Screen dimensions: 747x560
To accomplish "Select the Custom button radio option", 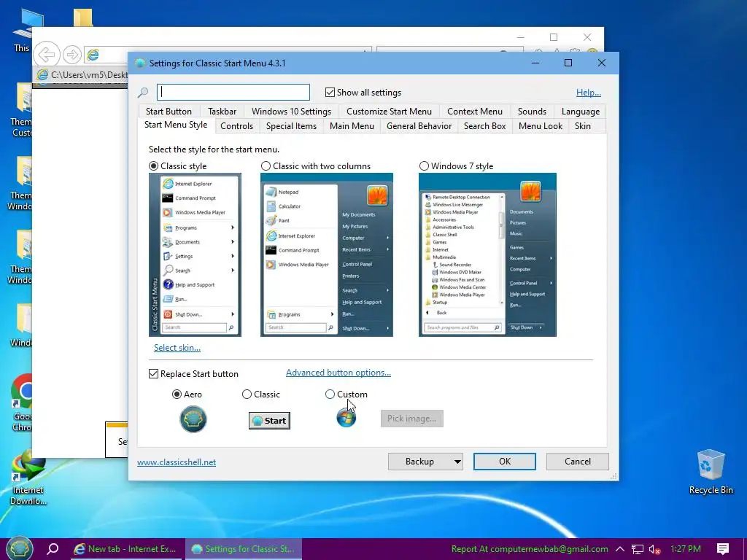I will point(330,394).
